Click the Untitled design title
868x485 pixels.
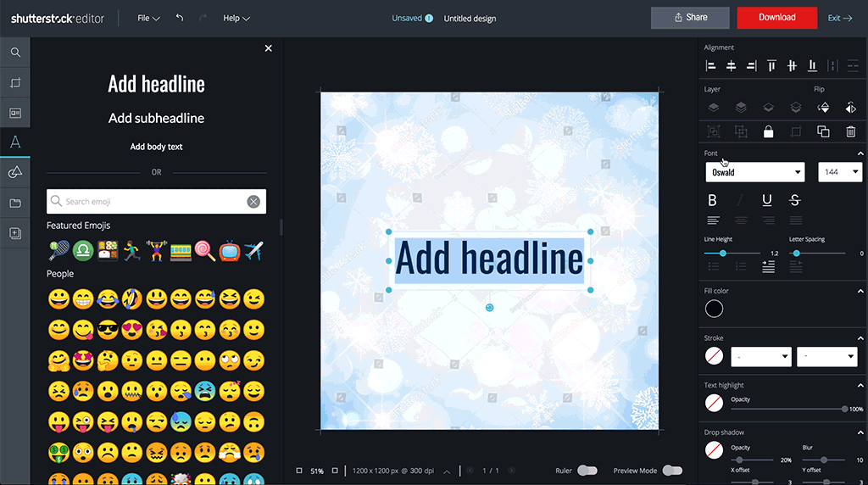[470, 19]
